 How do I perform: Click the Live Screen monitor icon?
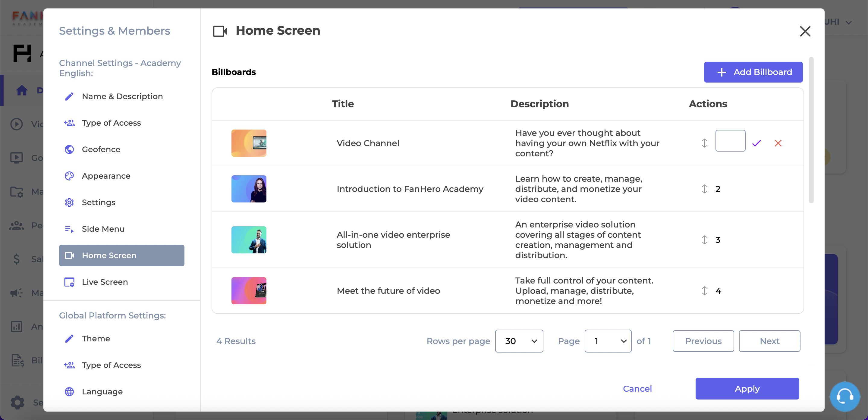69,282
